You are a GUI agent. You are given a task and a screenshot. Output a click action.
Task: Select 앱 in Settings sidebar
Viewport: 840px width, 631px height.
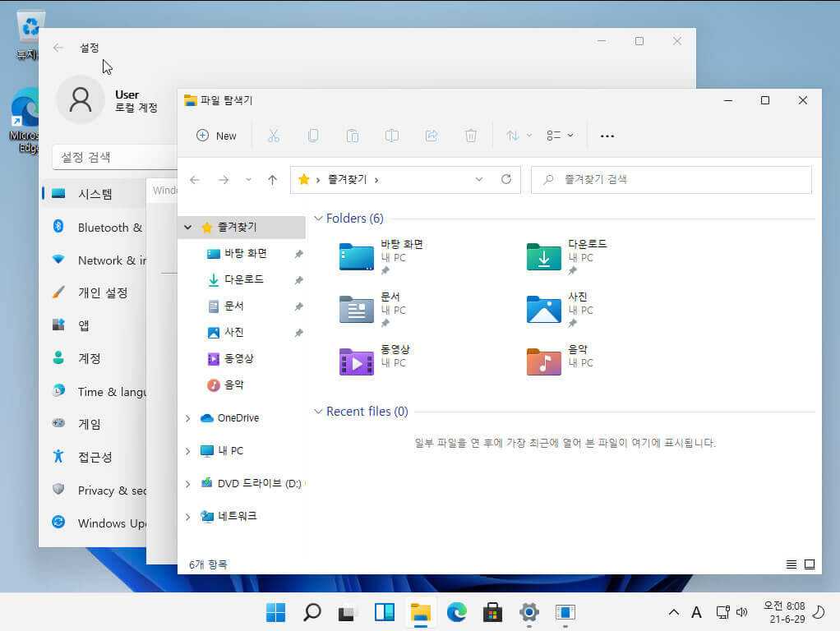95,325
